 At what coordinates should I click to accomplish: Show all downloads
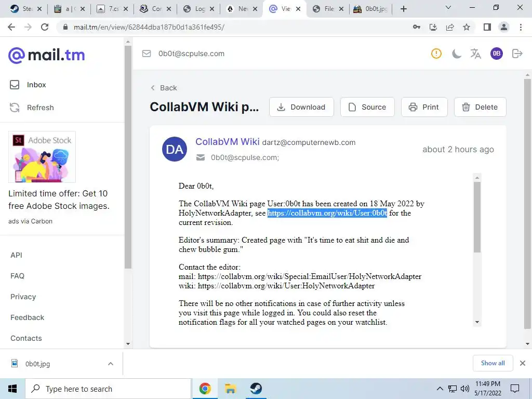pos(493,363)
